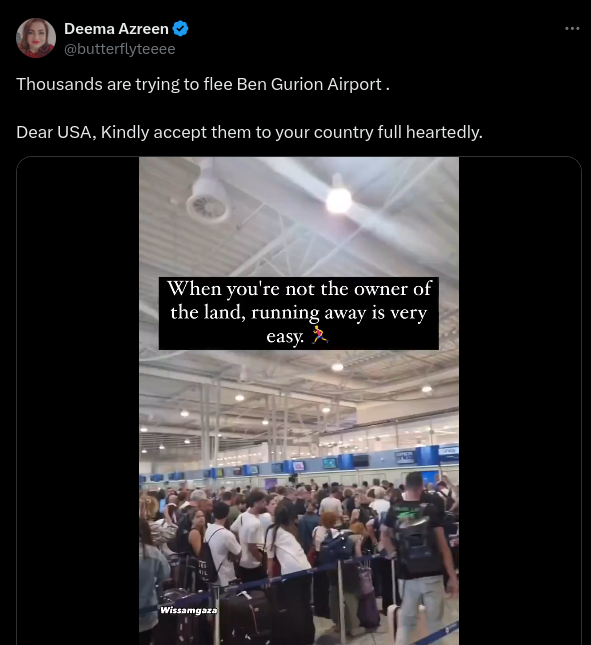This screenshot has height=645, width=591.
Task: Open Deema Azreen's profile picture
Action: tap(36, 38)
